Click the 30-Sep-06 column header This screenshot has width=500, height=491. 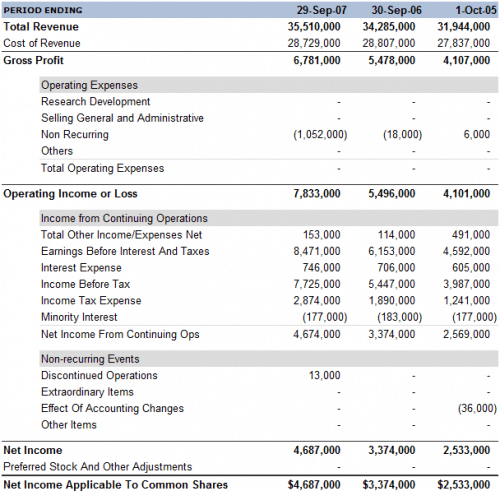click(396, 10)
